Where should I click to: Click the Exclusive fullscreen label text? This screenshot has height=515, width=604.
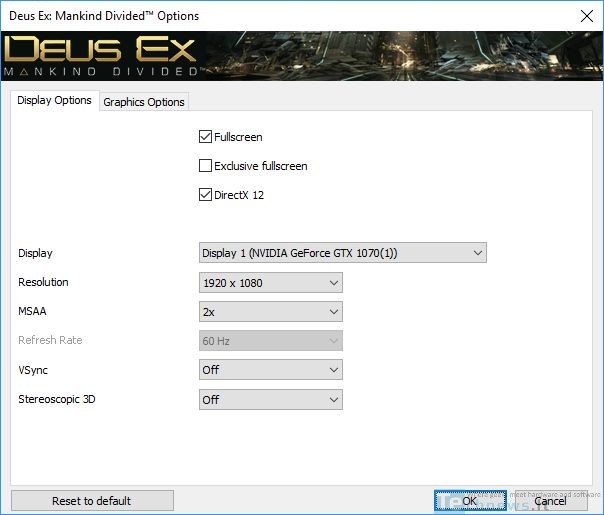click(261, 166)
